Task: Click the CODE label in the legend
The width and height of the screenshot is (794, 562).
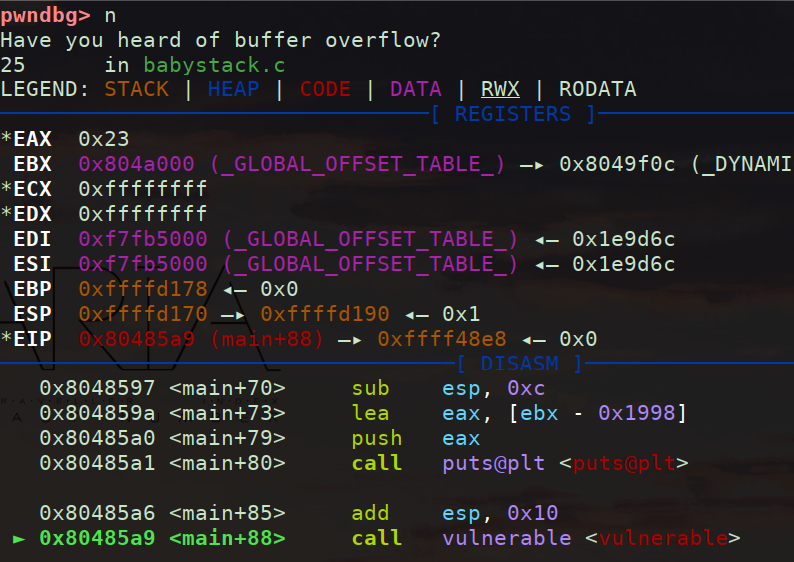Action: [325, 90]
